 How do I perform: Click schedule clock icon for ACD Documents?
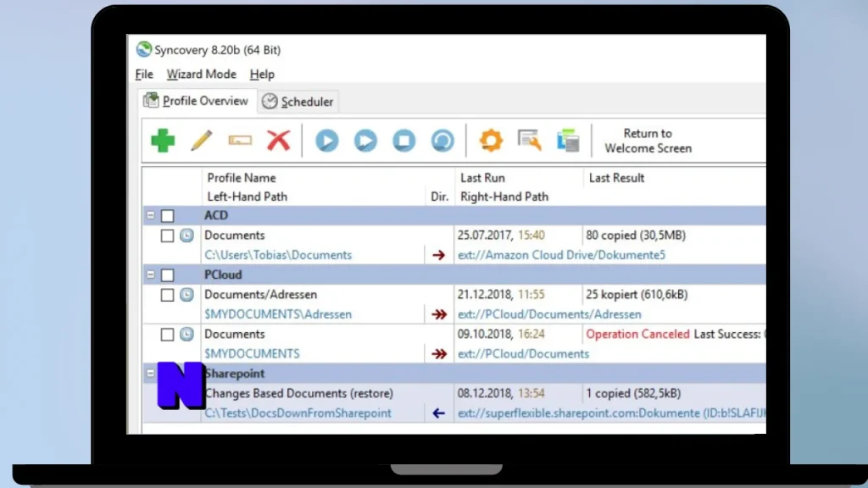point(186,236)
